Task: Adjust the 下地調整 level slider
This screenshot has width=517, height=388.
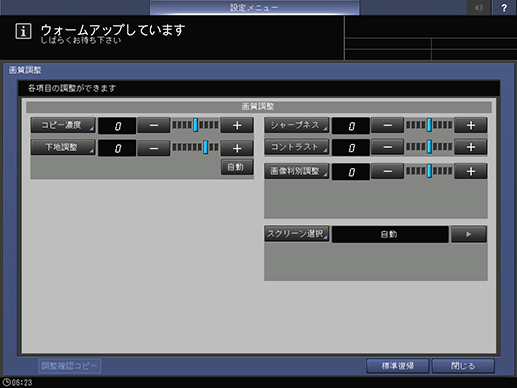Action: point(195,147)
